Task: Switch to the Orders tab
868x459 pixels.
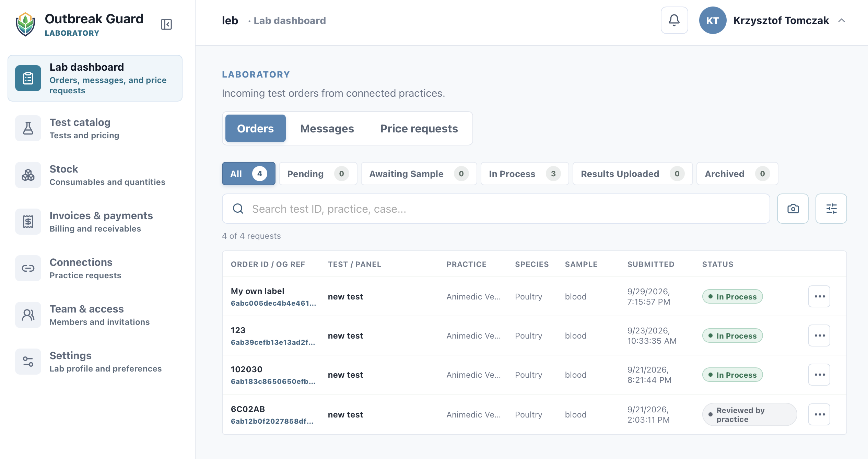Action: [256, 128]
